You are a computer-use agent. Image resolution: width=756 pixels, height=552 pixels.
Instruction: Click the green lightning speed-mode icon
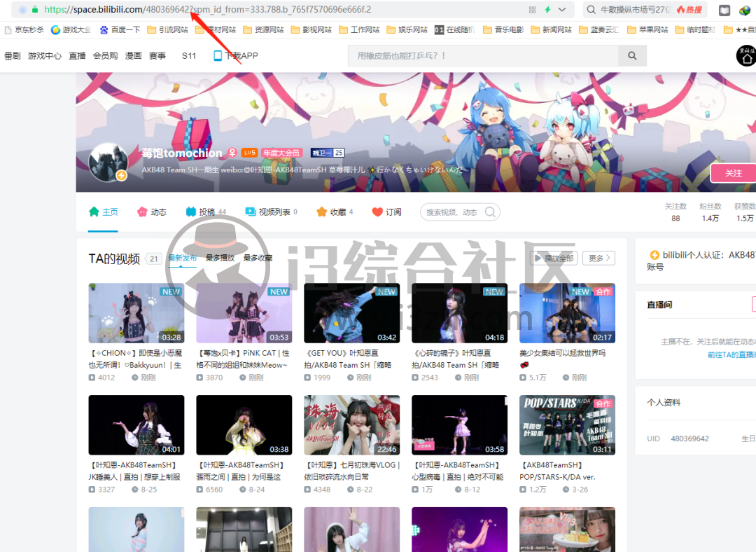(x=547, y=10)
